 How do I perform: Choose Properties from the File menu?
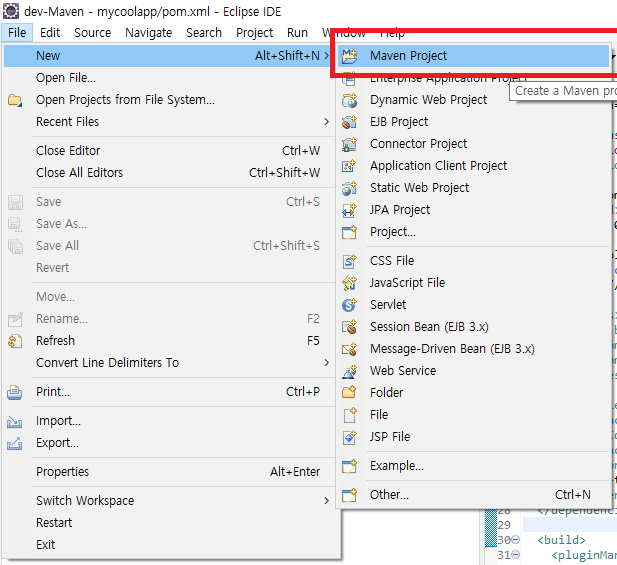169,472
